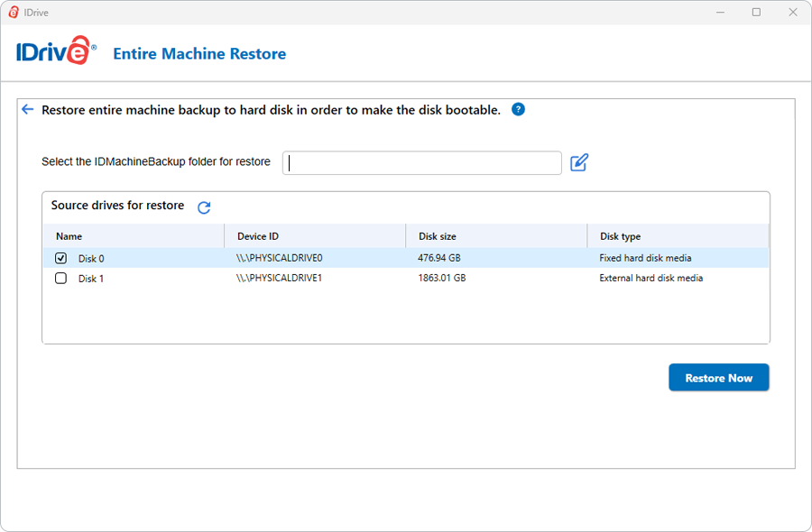Click the Disk type column header

click(678, 236)
